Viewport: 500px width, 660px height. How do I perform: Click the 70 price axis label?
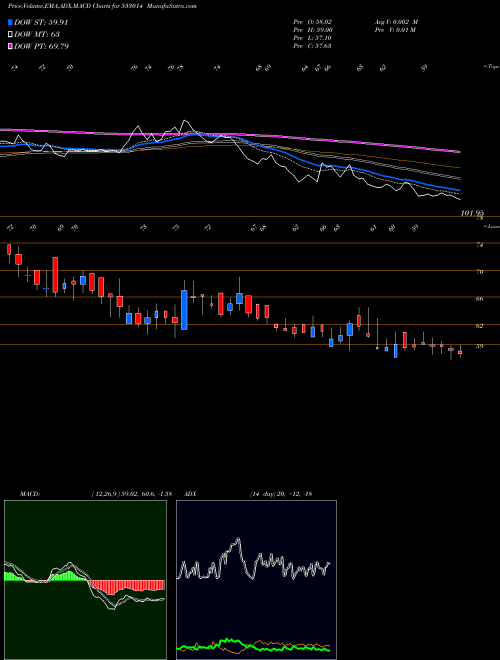479,271
